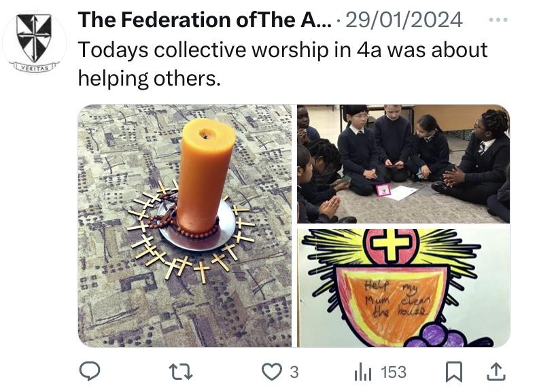
Task: View the children sitting in circle photo
Action: (404, 164)
